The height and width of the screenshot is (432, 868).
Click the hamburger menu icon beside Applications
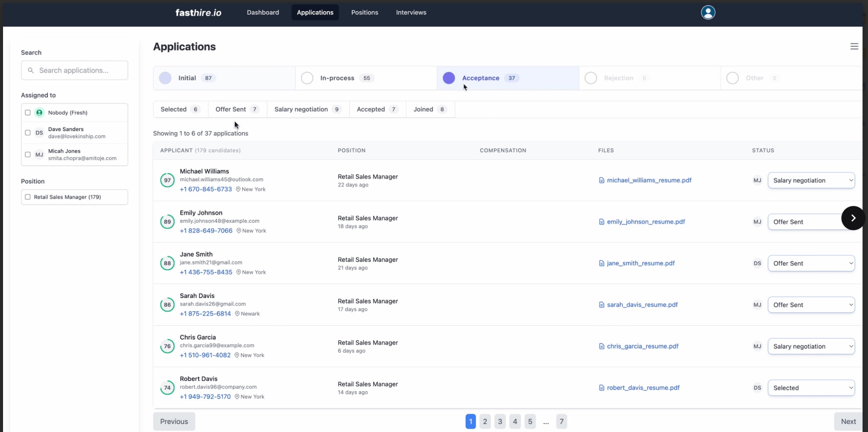point(854,47)
